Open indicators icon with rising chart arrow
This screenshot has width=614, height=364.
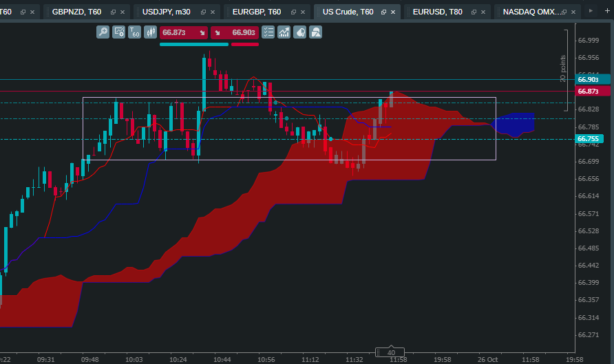pos(284,32)
